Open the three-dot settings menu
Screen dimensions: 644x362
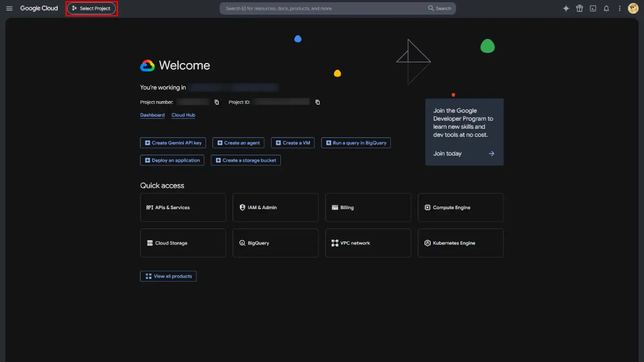pos(620,8)
